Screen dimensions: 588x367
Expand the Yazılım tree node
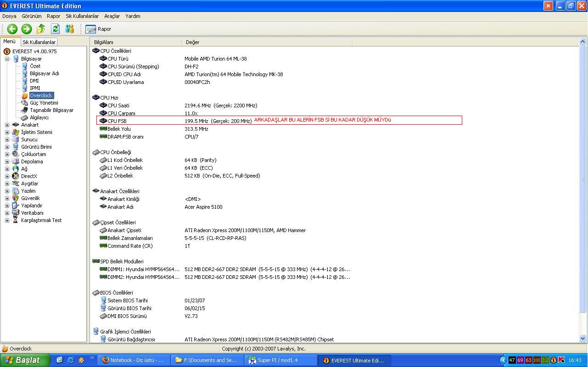[x=7, y=191]
